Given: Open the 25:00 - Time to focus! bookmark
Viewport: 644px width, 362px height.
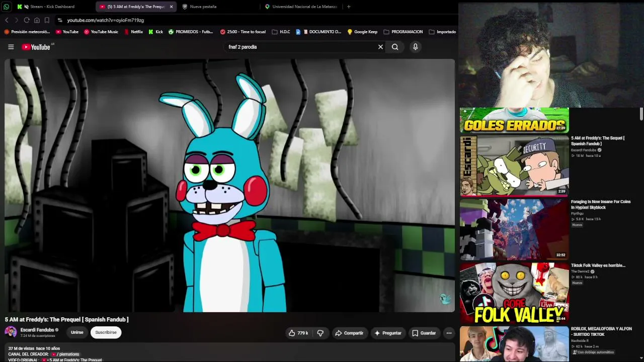Looking at the screenshot, I should point(243,32).
